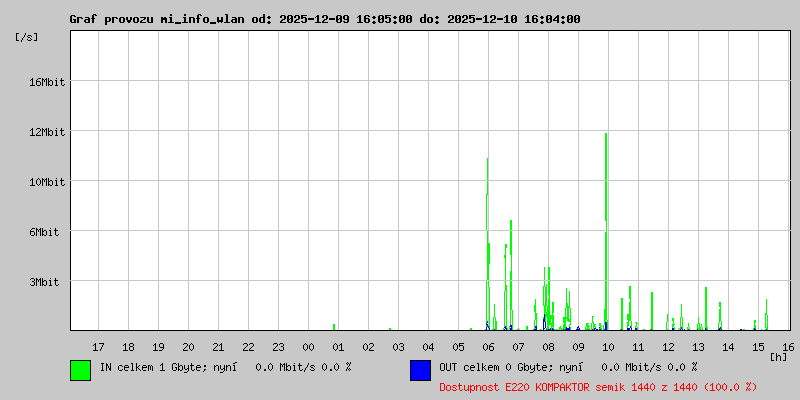Click the '16Mbit' y-axis label
The image size is (800, 400).
tap(47, 82)
